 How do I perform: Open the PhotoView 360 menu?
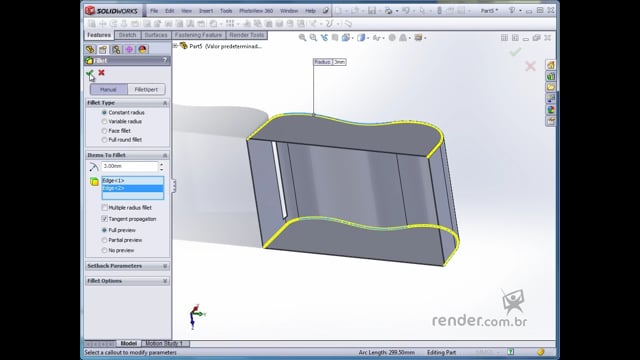click(256, 11)
